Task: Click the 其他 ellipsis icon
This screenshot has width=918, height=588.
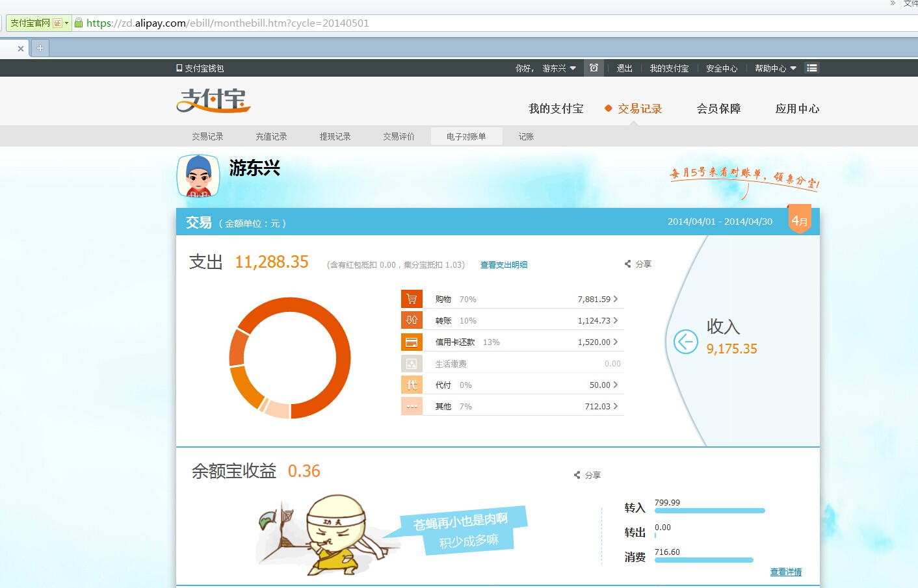Action: point(412,406)
